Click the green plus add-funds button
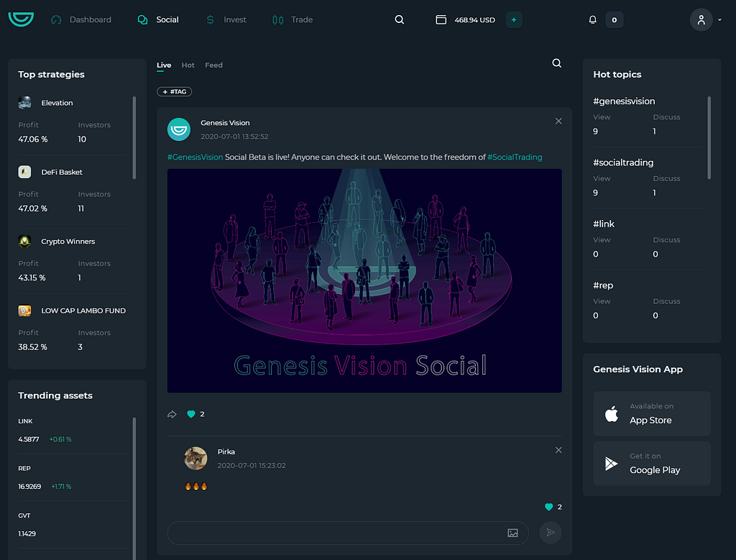Screen dimensions: 736x560 pyautogui.click(x=514, y=19)
